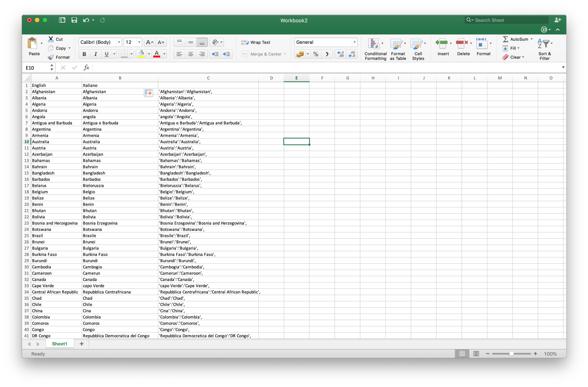Open the font size dropdown
588x387 pixels.
tap(139, 42)
